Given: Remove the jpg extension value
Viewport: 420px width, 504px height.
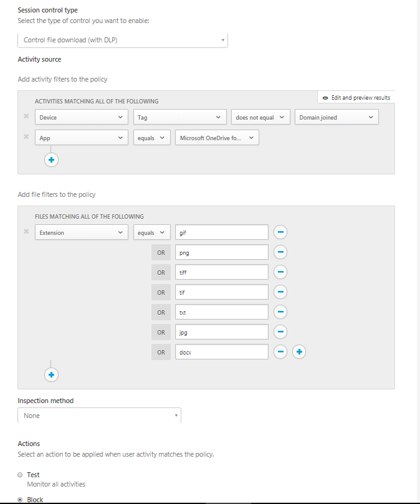Looking at the screenshot, I should [x=280, y=331].
